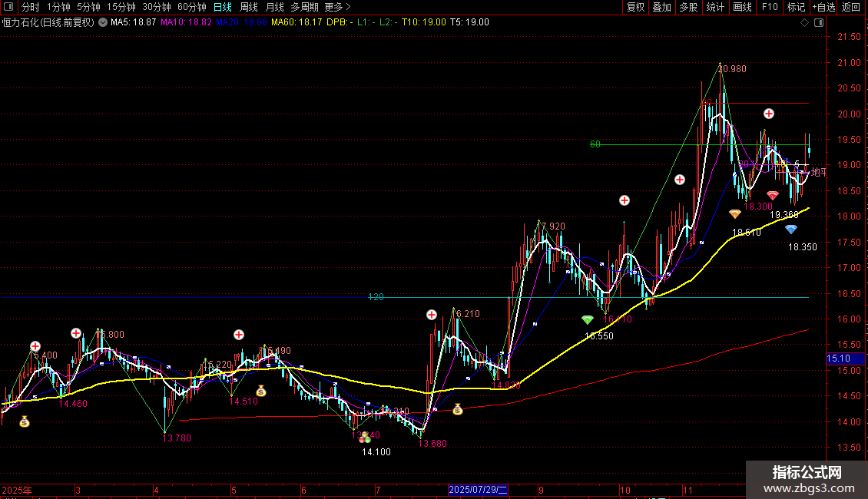
Task: Click the 恒力石化(日线.前复权) title
Action: (x=48, y=22)
